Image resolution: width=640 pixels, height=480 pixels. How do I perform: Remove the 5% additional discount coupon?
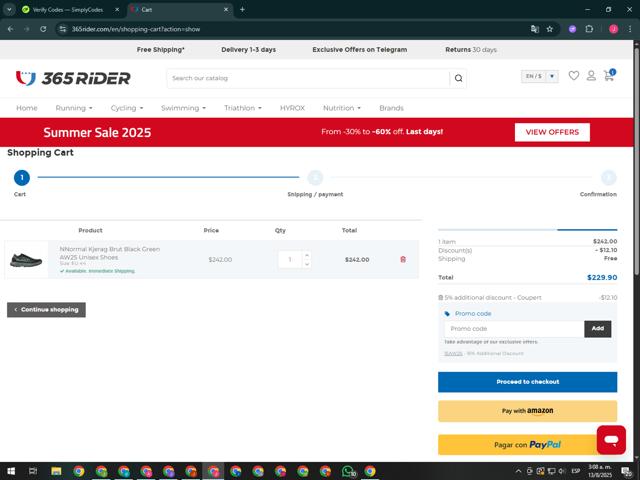point(440,298)
